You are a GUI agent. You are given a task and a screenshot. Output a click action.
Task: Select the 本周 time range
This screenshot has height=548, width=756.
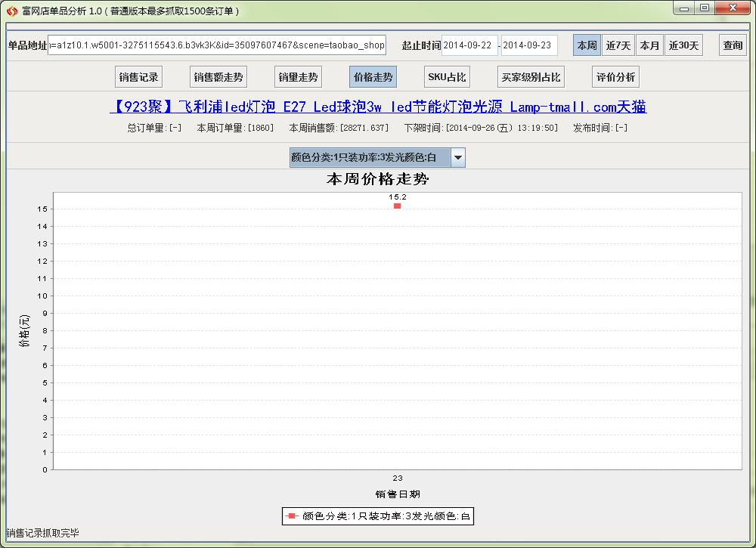pos(586,45)
